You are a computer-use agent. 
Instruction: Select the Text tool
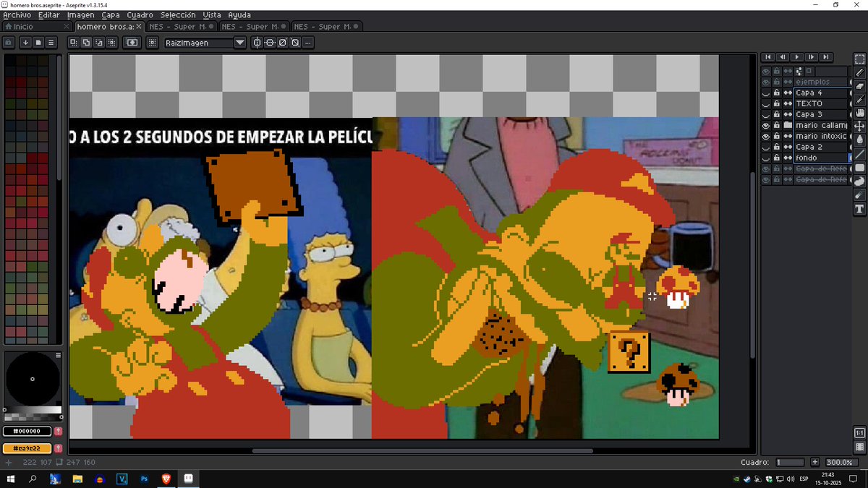point(859,209)
